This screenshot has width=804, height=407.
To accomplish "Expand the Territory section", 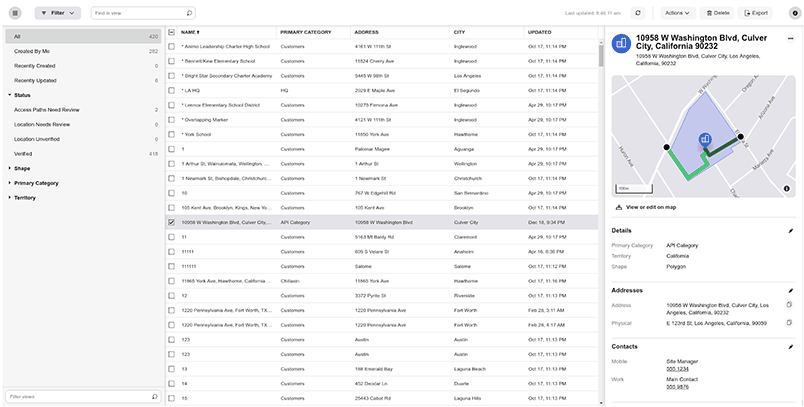I will (10, 198).
